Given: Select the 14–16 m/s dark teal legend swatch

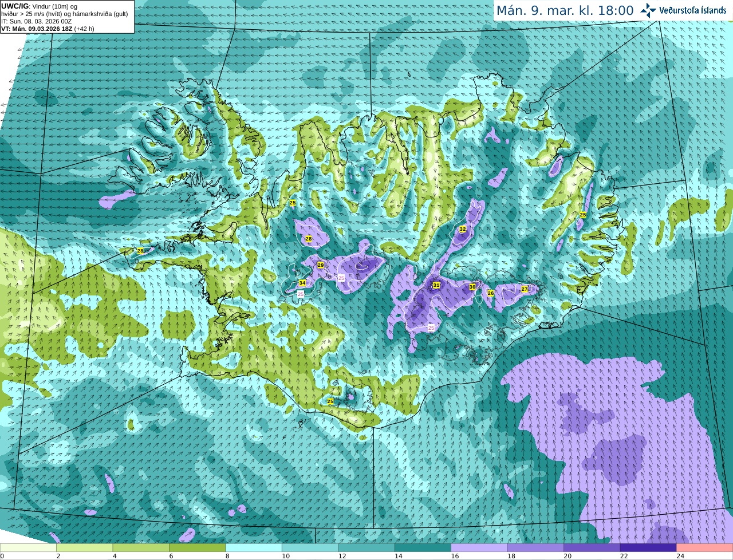Looking at the screenshot, I should (x=423, y=547).
